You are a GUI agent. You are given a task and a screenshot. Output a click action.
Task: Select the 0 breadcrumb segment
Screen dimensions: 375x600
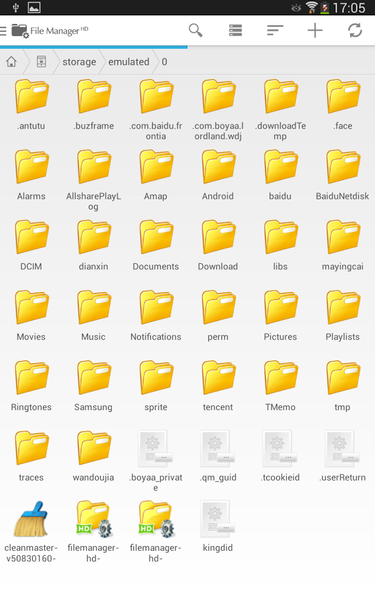164,62
